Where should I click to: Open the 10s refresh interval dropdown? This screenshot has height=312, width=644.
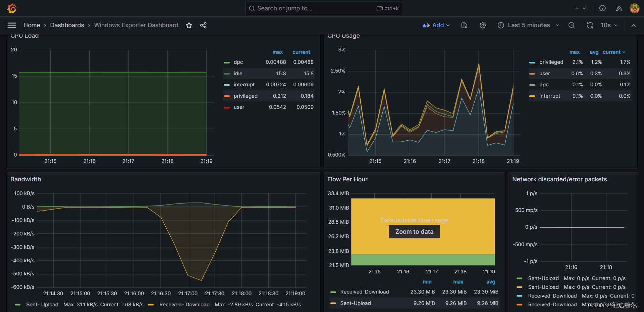(609, 25)
